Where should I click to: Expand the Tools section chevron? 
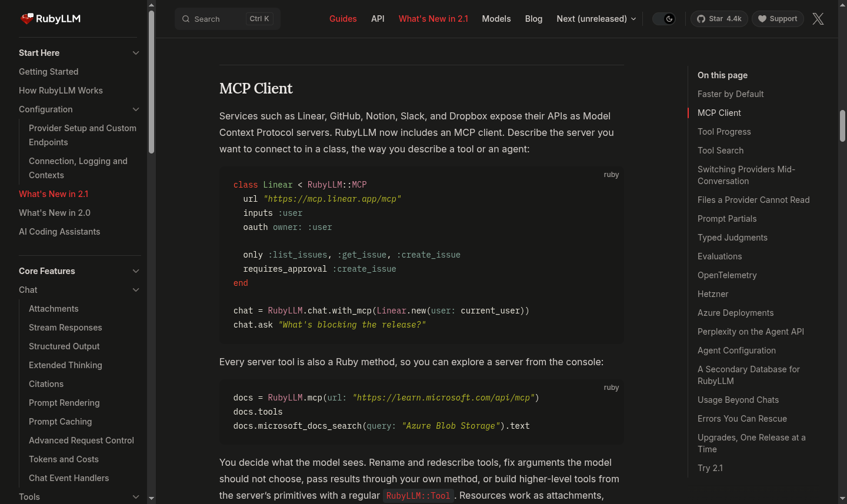pyautogui.click(x=136, y=497)
